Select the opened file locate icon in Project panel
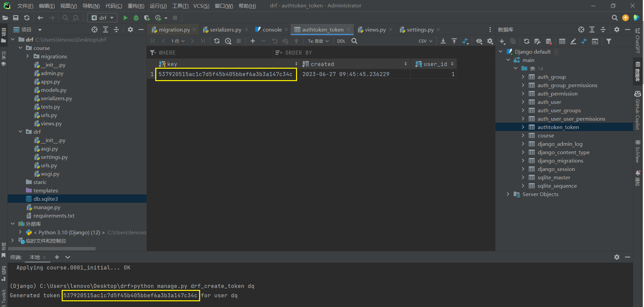The image size is (644, 307). click(95, 29)
